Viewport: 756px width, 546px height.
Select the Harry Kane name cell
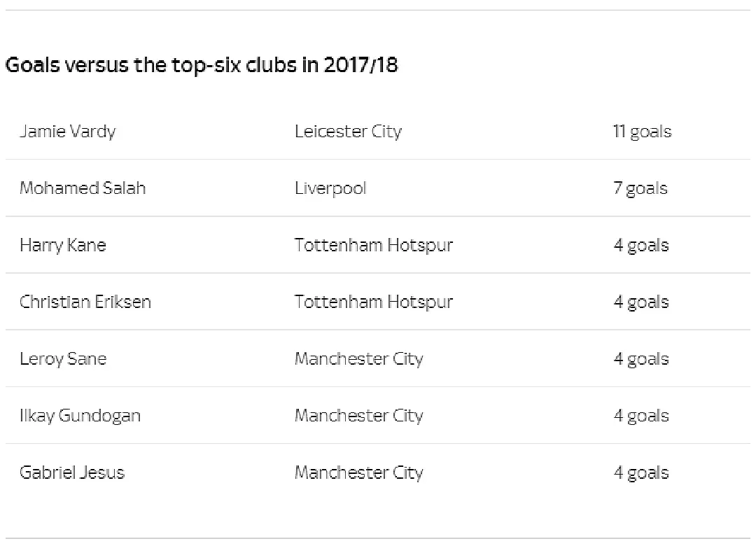click(63, 246)
